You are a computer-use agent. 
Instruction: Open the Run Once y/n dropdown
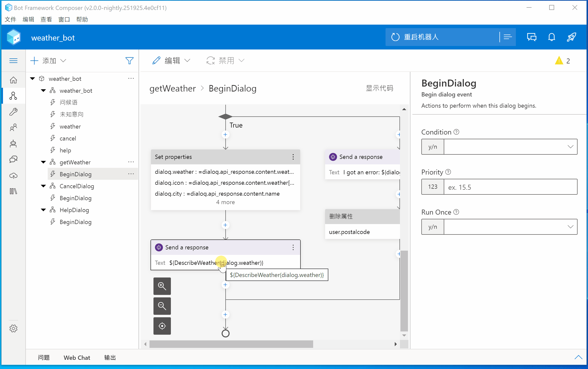coord(570,227)
